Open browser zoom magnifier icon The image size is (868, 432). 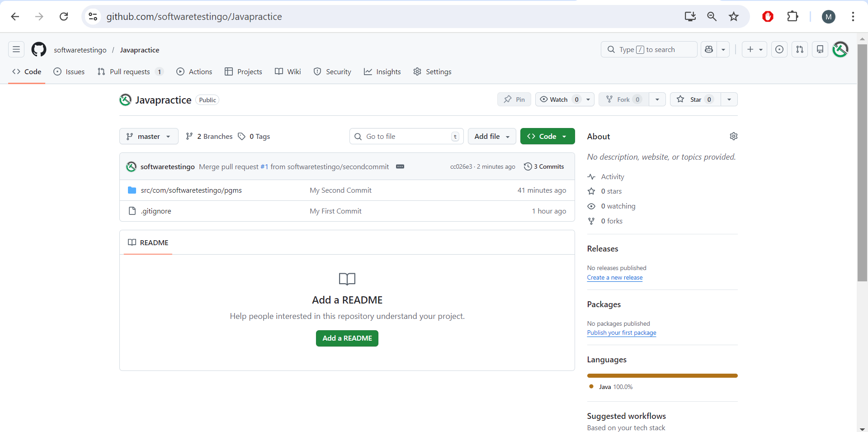click(712, 17)
